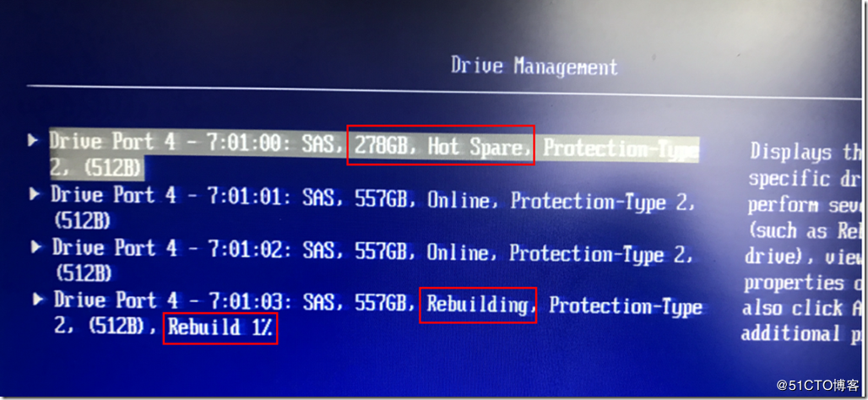The image size is (868, 400).
Task: Expand the arrow beside Drive Port 7:01:01
Action: click(x=35, y=194)
